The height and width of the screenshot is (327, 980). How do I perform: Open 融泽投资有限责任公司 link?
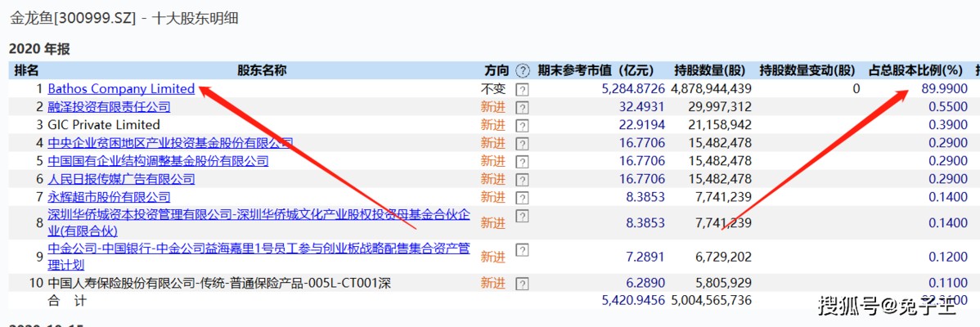[x=110, y=107]
